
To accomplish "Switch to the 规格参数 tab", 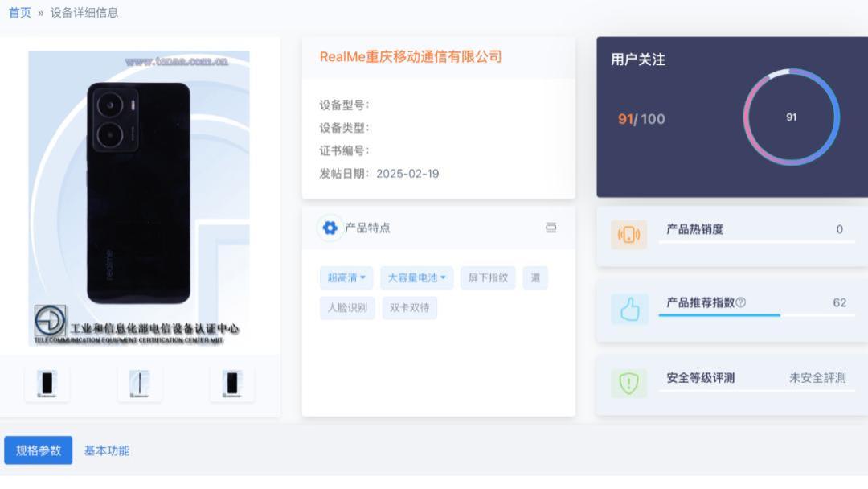I will (39, 450).
